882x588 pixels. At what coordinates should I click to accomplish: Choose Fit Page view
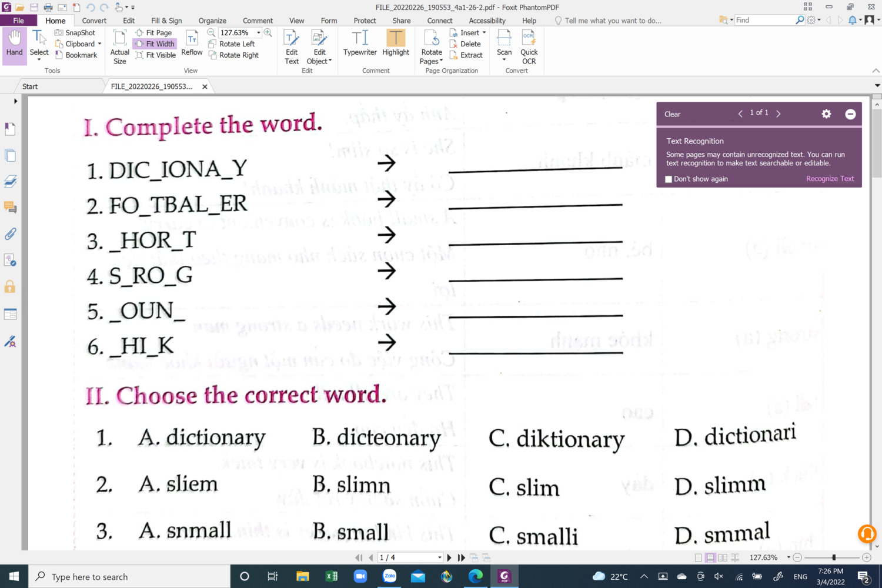click(153, 33)
